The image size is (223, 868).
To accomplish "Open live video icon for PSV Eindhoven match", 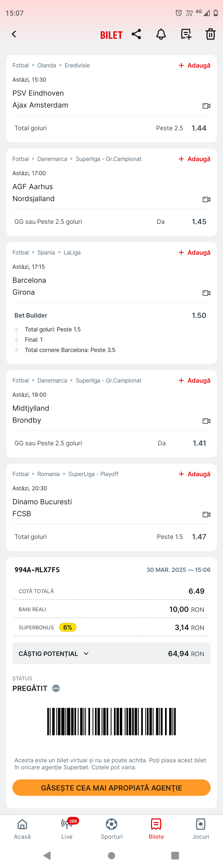I will point(206,106).
